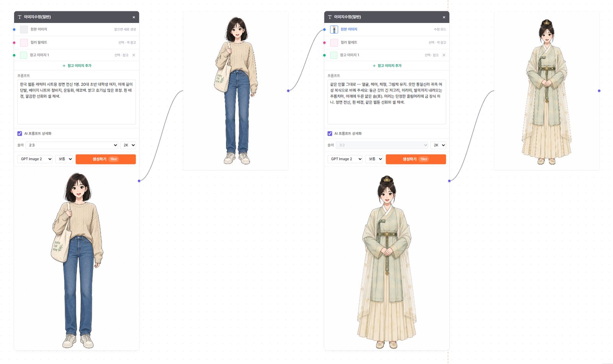Click the green 참고 이미지 1 slot in the jeans-prompt node
This screenshot has height=364, width=613.
[24, 55]
